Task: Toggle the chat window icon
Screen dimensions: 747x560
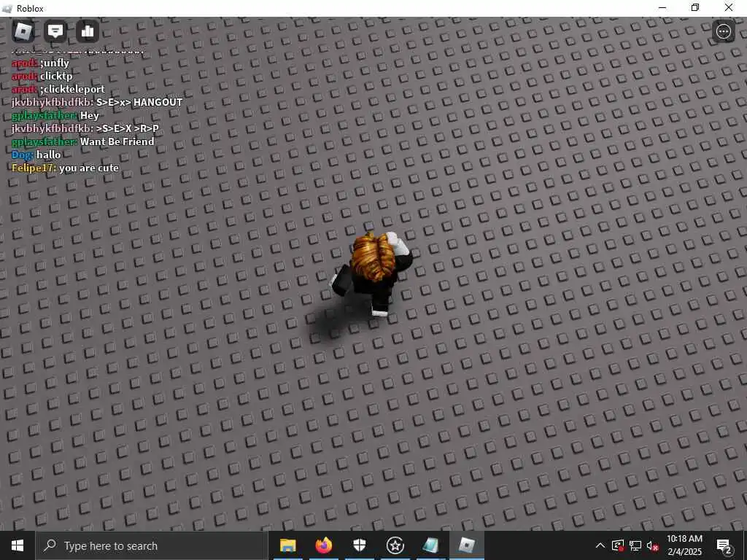Action: click(x=55, y=31)
